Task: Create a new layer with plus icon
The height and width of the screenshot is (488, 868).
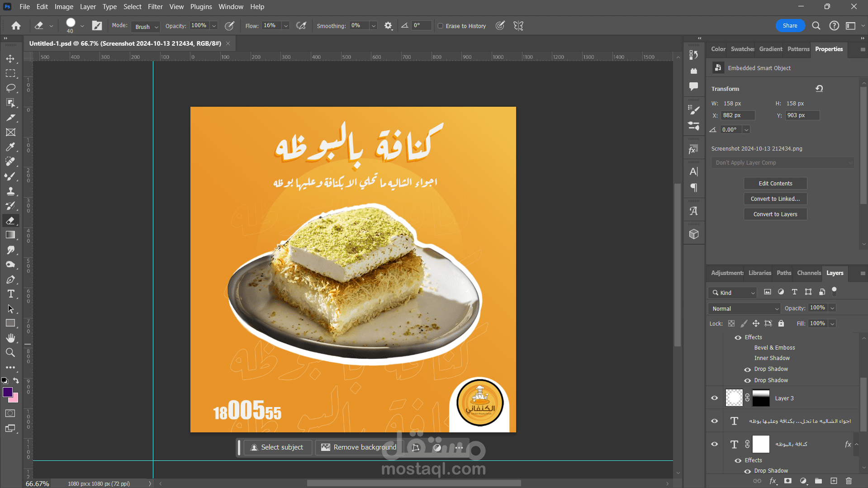Action: coord(834,481)
